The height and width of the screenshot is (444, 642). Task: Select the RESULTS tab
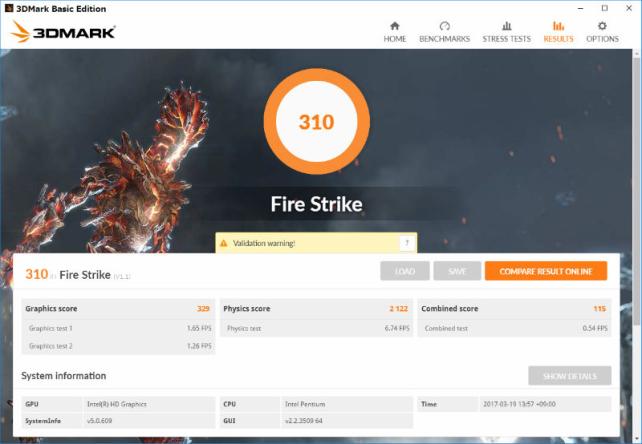coord(558,33)
